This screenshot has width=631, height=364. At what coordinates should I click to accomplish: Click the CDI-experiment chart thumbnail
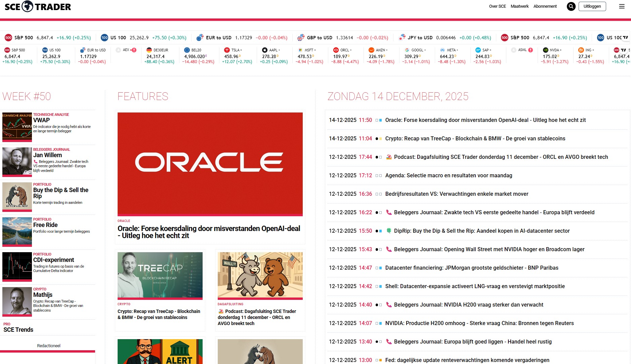coord(17,267)
